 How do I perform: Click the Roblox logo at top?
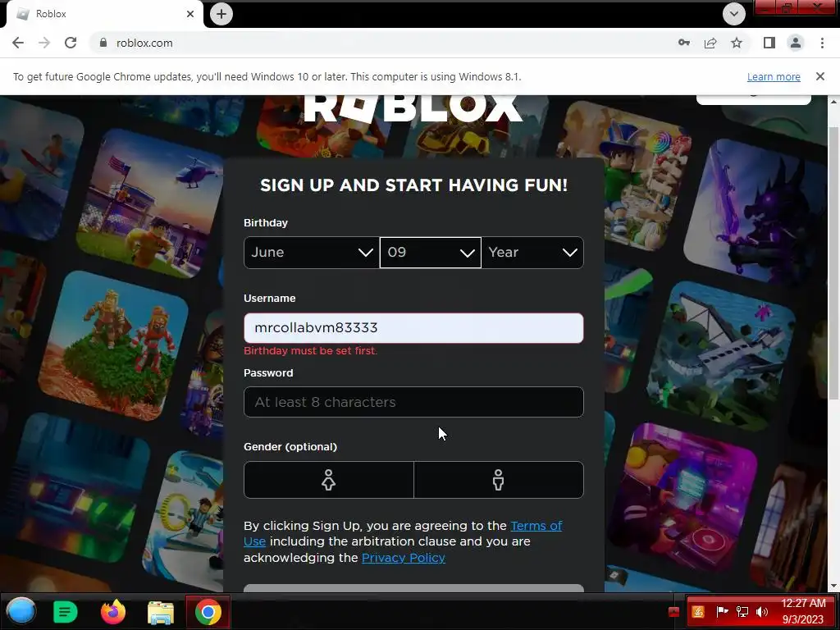[413, 108]
